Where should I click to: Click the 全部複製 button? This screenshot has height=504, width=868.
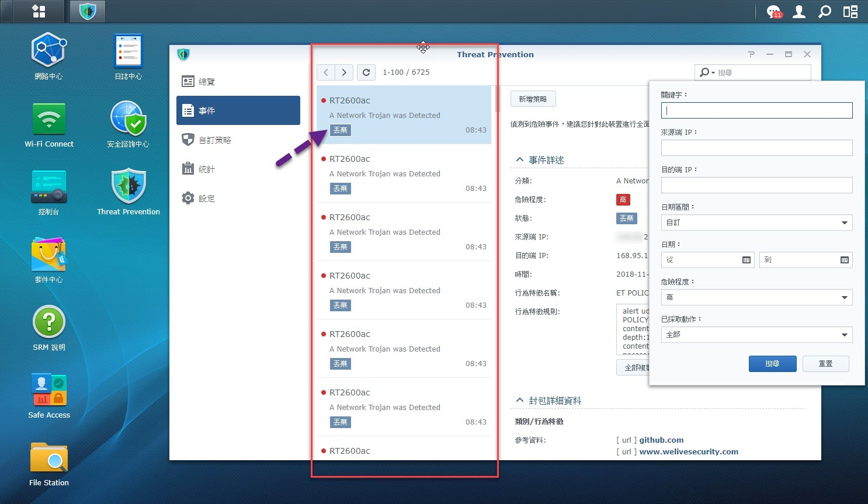pos(633,368)
